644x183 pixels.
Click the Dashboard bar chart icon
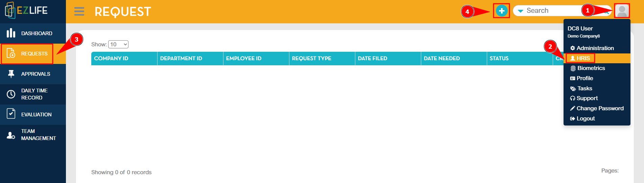coord(11,33)
